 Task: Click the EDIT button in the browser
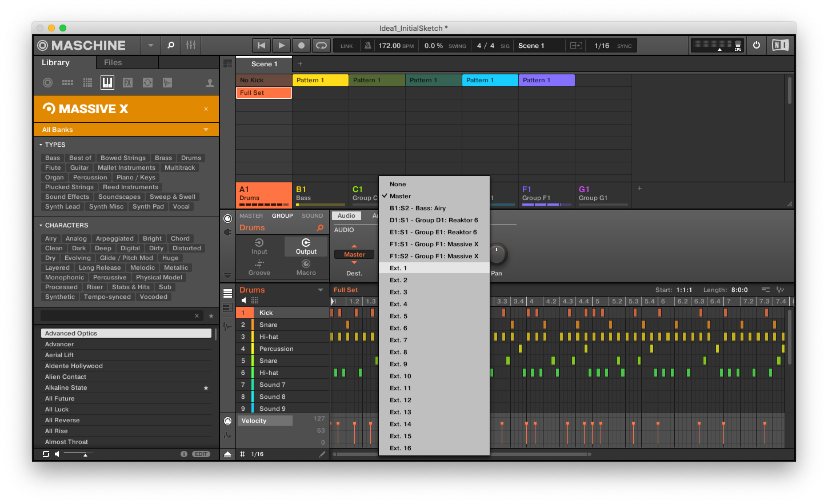(201, 454)
